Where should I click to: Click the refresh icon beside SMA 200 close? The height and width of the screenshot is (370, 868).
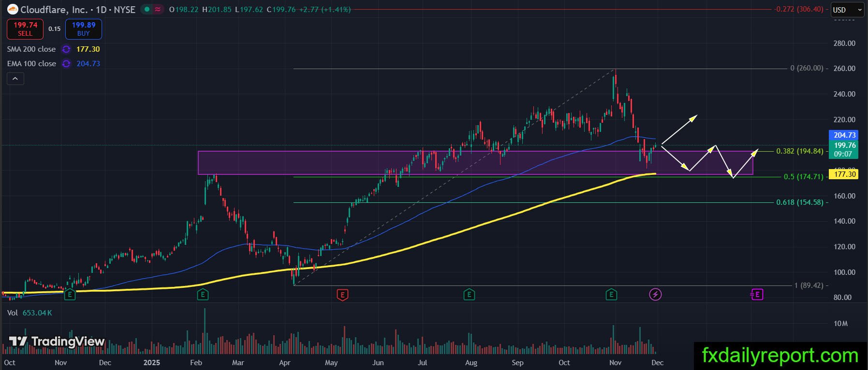point(66,49)
